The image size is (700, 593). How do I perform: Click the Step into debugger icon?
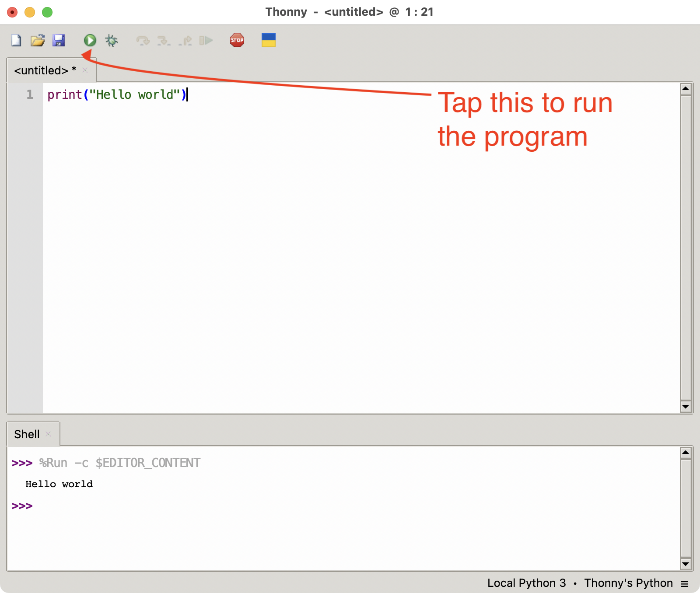164,41
